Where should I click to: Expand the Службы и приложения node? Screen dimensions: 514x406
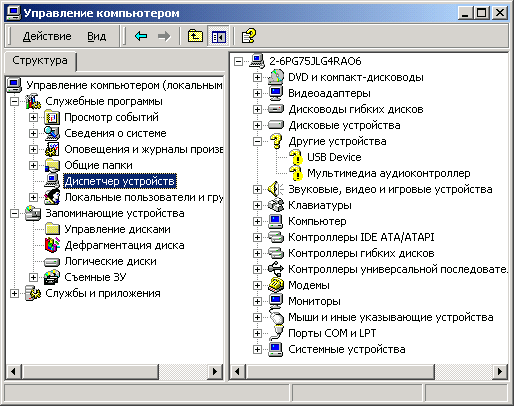(x=14, y=293)
